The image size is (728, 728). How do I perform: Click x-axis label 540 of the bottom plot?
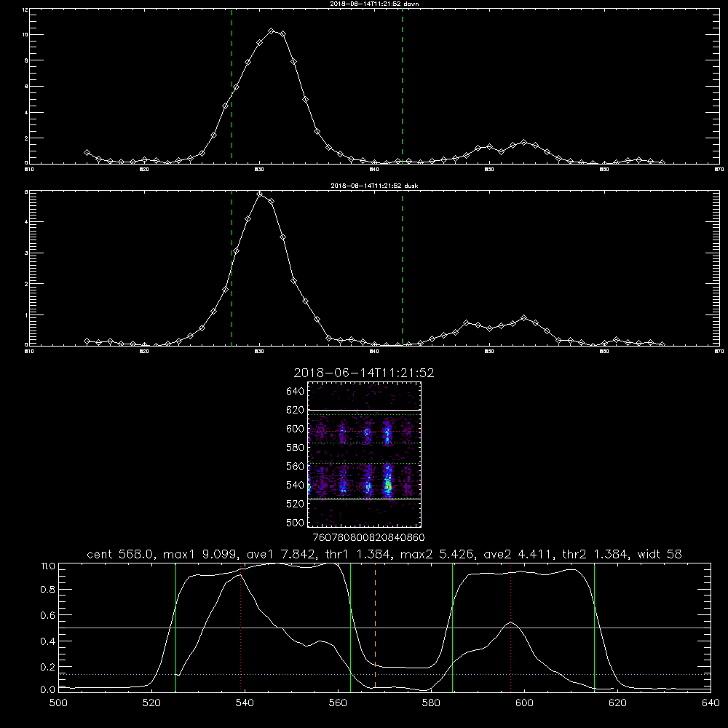(x=245, y=703)
